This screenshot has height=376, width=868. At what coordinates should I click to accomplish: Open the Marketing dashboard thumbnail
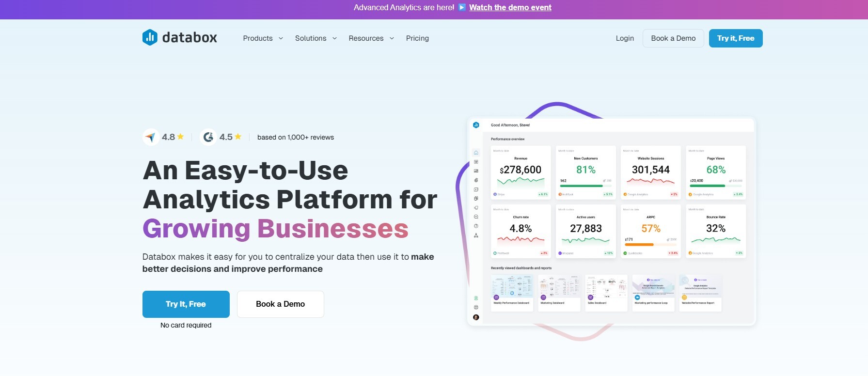(x=559, y=293)
